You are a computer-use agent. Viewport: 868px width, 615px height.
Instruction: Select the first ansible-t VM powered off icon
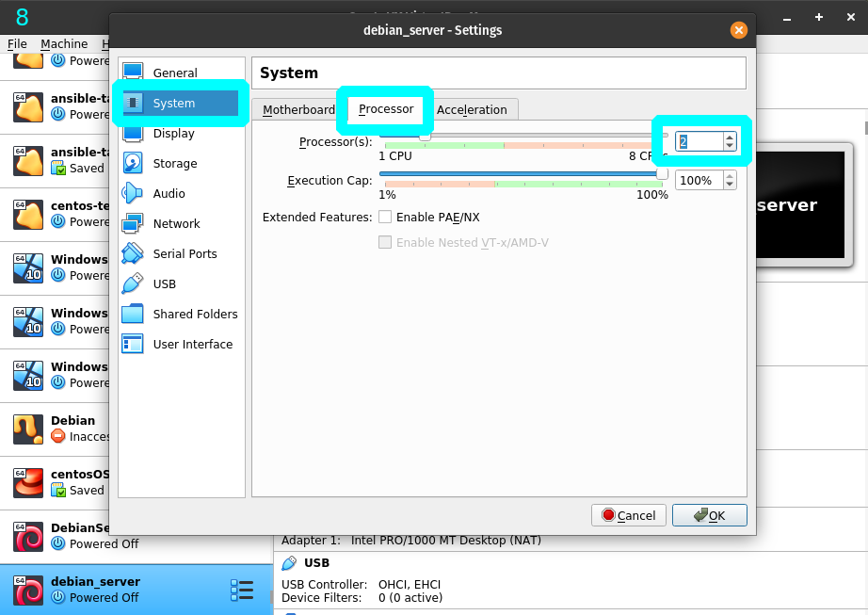[28, 106]
